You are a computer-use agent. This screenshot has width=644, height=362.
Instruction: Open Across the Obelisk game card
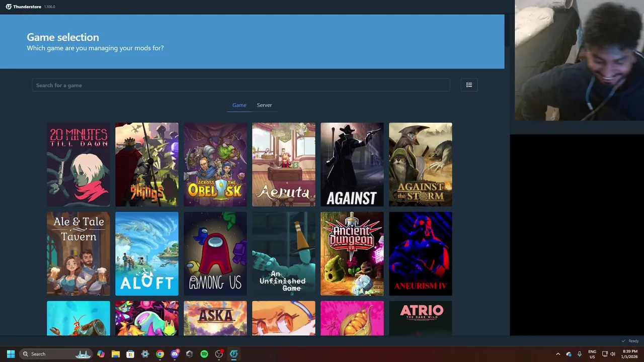[x=215, y=164]
